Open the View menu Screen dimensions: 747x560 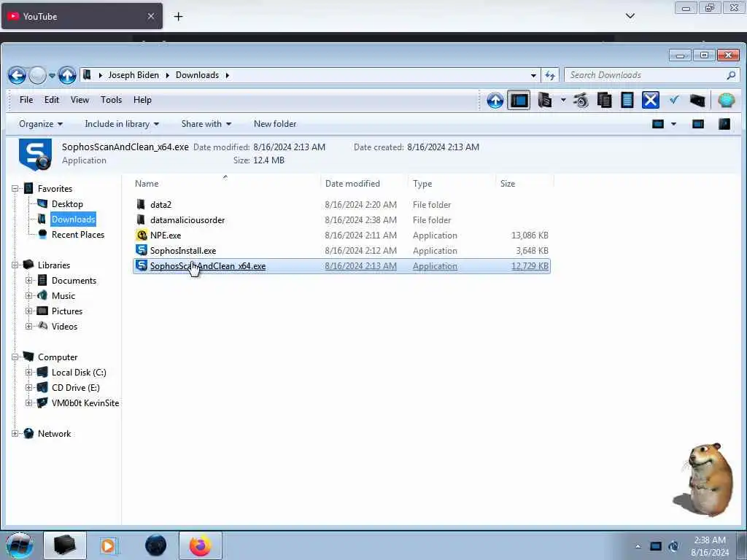[80, 100]
